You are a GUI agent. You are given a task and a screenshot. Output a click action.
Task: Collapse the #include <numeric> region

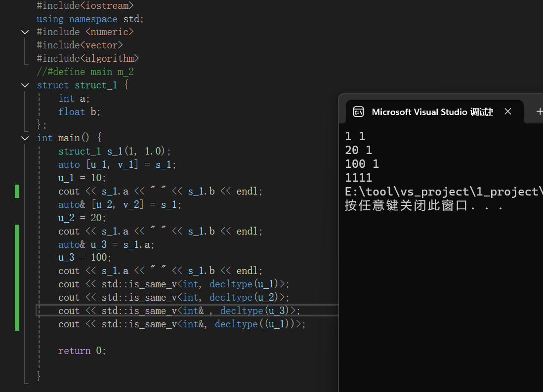pyautogui.click(x=25, y=32)
